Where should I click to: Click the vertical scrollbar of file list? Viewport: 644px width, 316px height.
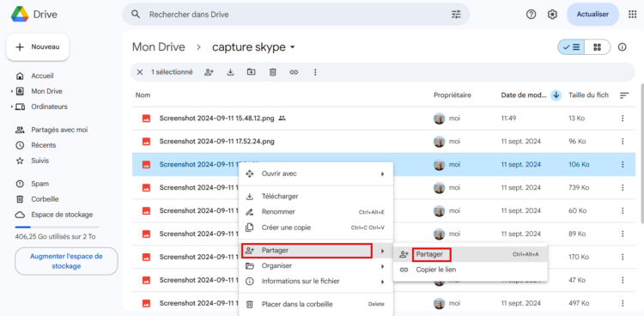click(x=641, y=153)
